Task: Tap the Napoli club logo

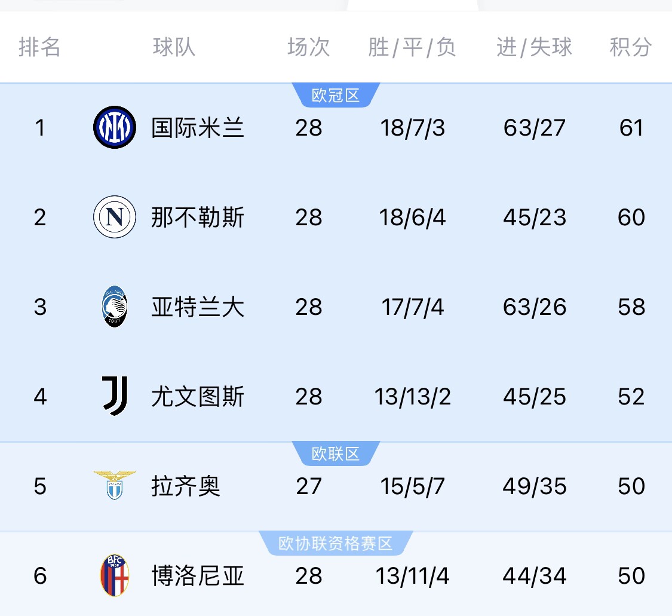Action: coord(115,217)
